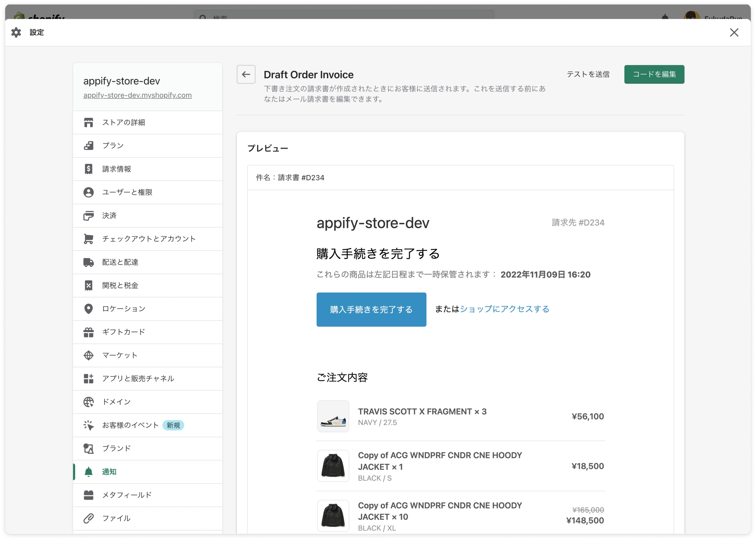756x540 pixels.
Task: Click the blue 購入手続きを完了する button
Action: click(x=371, y=309)
